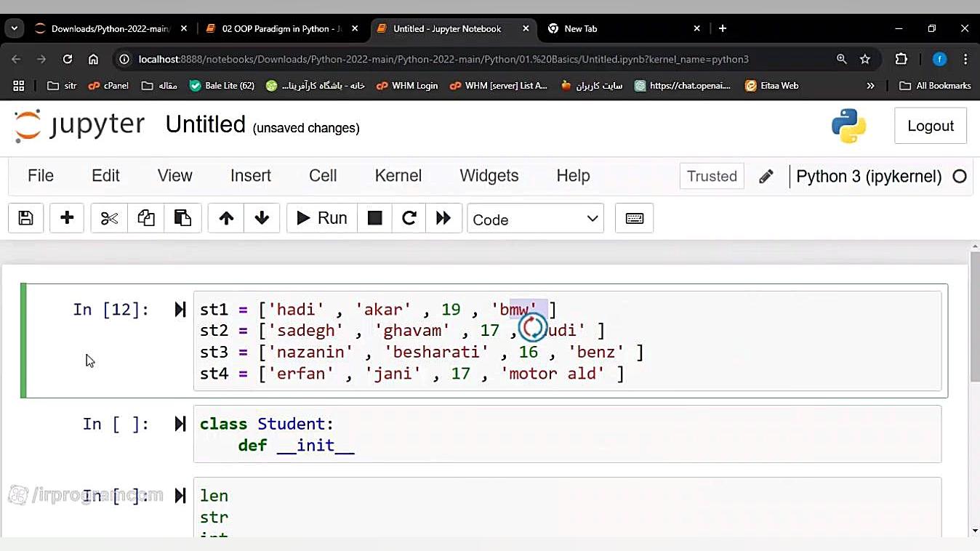Screen dimensions: 980x551
Task: Open the Eitaa Web bookmark
Action: coord(772,86)
